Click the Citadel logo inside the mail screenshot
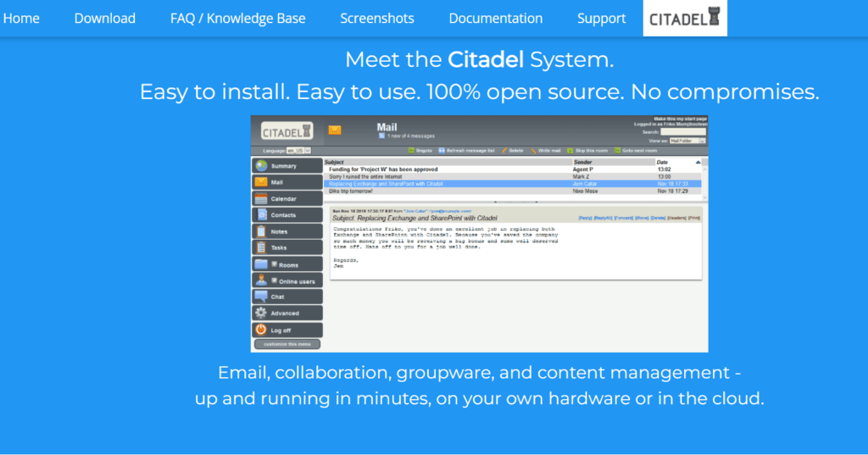 (287, 131)
